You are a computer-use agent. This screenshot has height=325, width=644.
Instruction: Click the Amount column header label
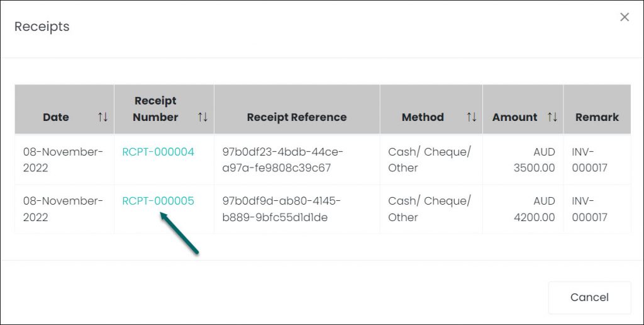coord(514,117)
